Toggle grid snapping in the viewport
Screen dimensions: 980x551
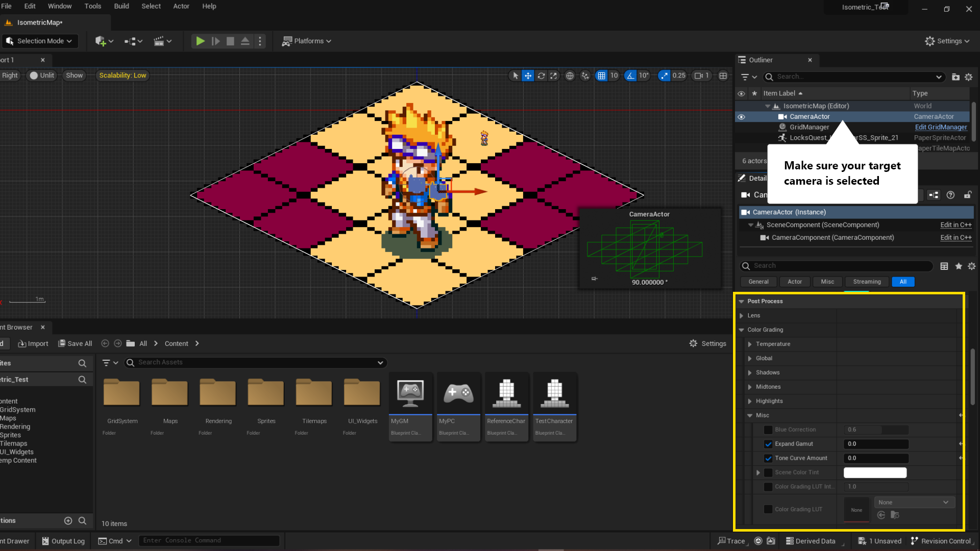[x=602, y=76]
